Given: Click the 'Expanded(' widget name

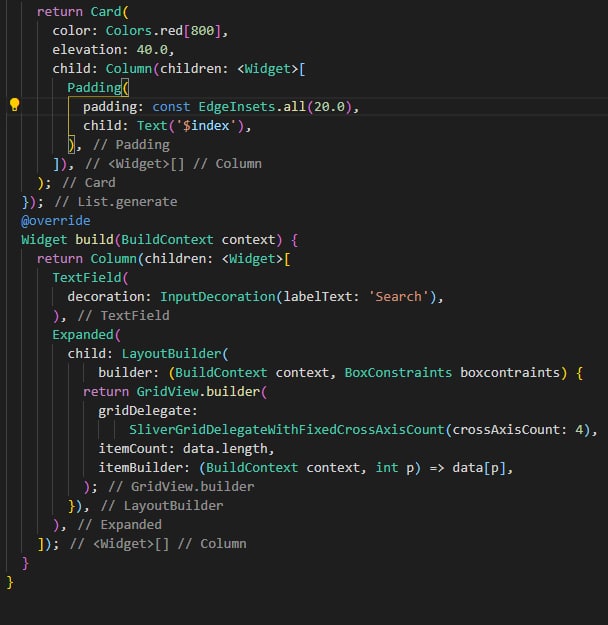Looking at the screenshot, I should (x=86, y=335).
